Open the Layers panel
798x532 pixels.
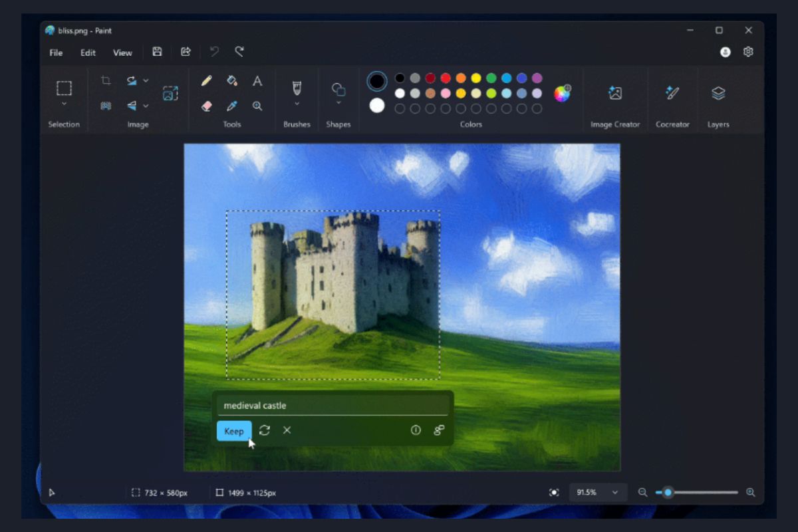click(x=718, y=94)
